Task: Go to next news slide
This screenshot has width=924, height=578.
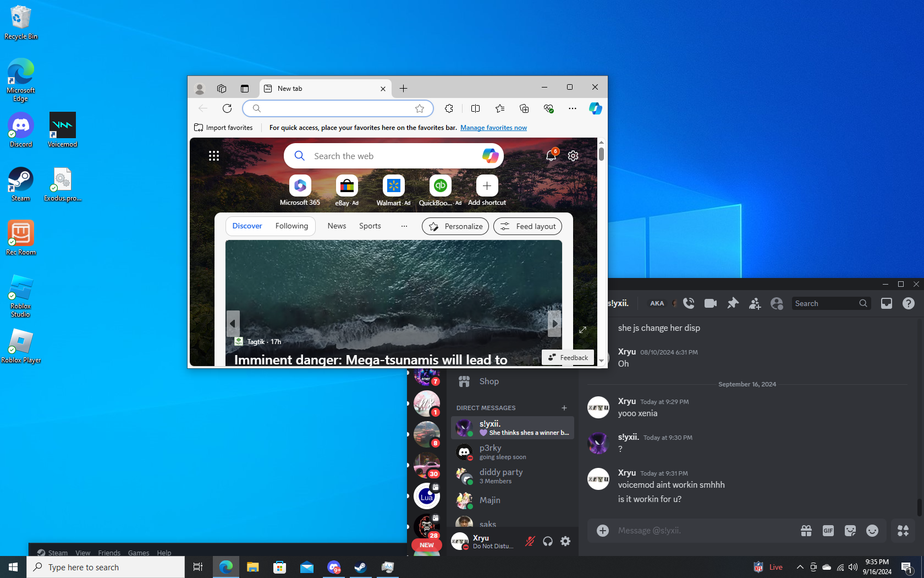Action: pos(554,324)
